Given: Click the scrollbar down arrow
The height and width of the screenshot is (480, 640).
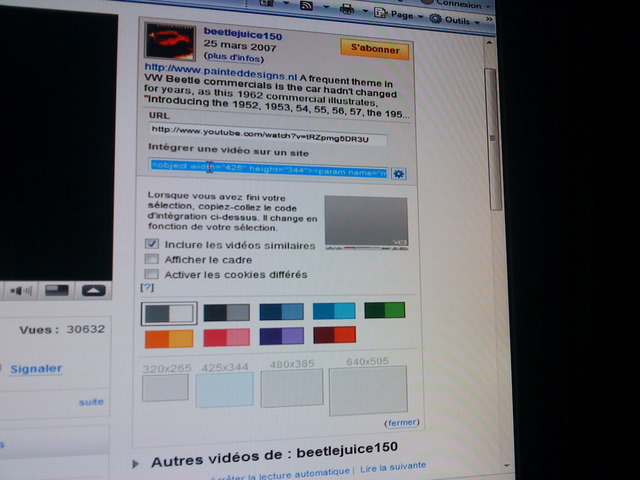Looking at the screenshot, I should coord(507,465).
